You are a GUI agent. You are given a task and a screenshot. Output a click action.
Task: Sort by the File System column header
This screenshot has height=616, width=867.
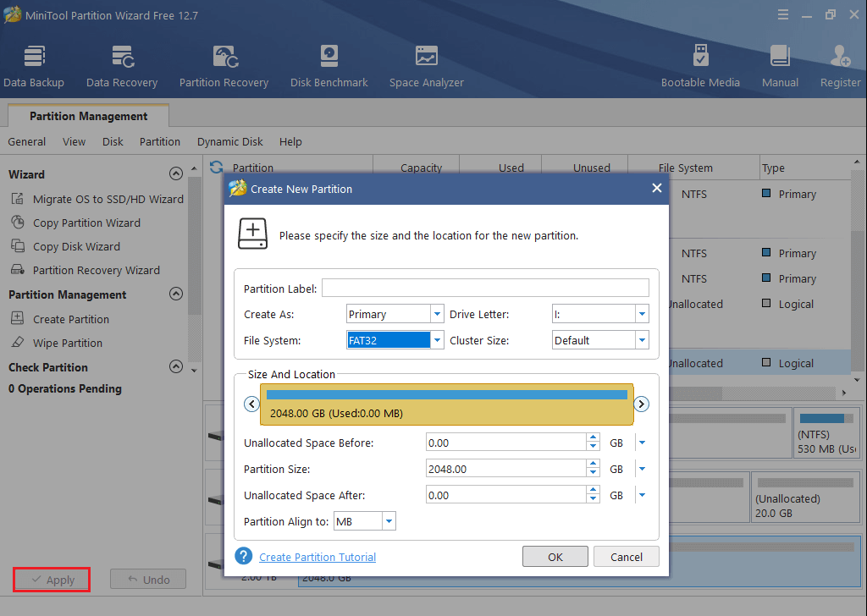tap(685, 168)
